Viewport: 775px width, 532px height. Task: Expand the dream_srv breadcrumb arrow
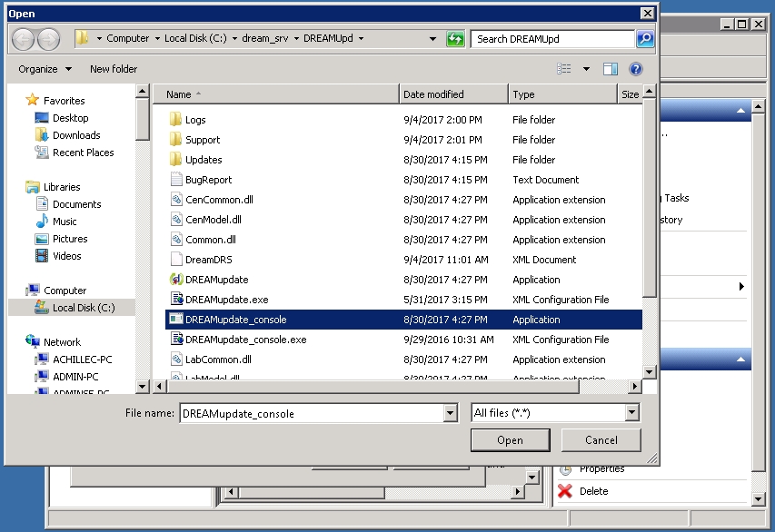(296, 38)
